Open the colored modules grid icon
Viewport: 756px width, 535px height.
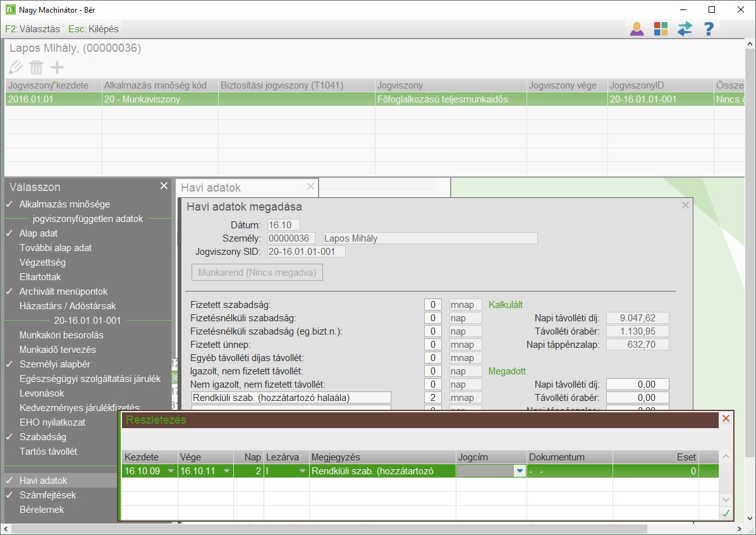click(x=661, y=28)
